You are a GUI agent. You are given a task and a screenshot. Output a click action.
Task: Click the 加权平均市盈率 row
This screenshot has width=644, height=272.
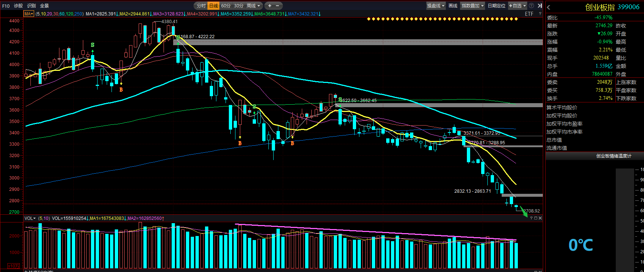pyautogui.click(x=564, y=124)
